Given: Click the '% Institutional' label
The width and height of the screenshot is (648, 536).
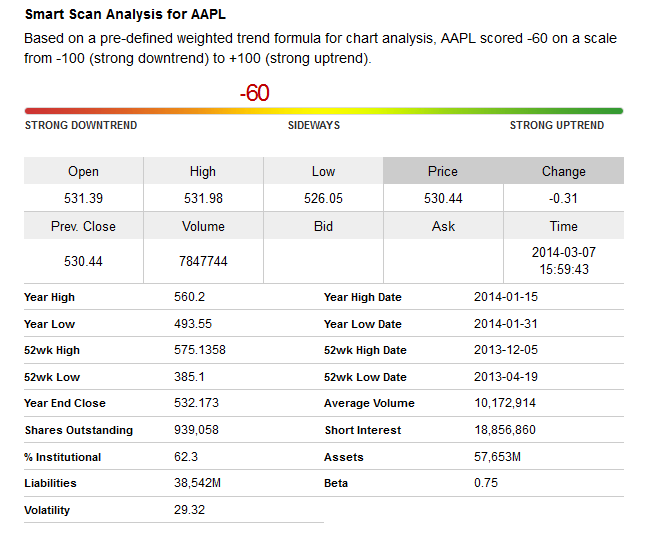Looking at the screenshot, I should coord(63,457).
